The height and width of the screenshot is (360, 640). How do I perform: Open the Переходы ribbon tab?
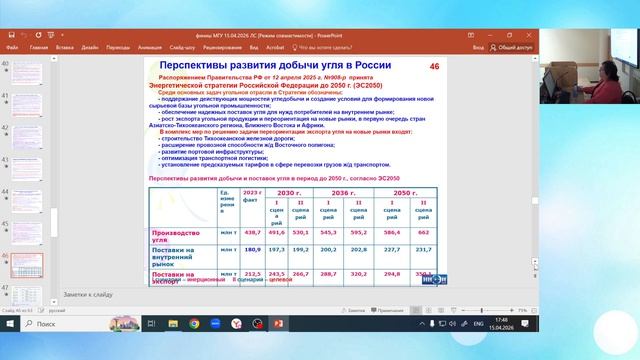[118, 47]
